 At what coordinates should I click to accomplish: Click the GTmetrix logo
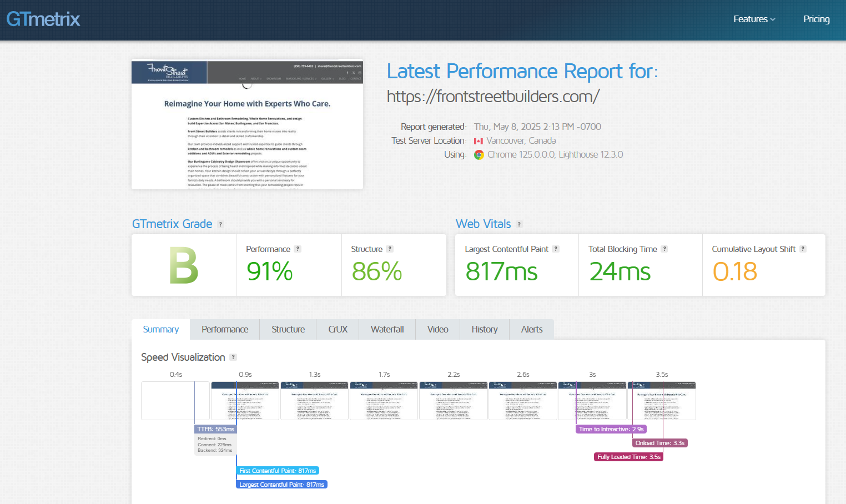(x=43, y=19)
